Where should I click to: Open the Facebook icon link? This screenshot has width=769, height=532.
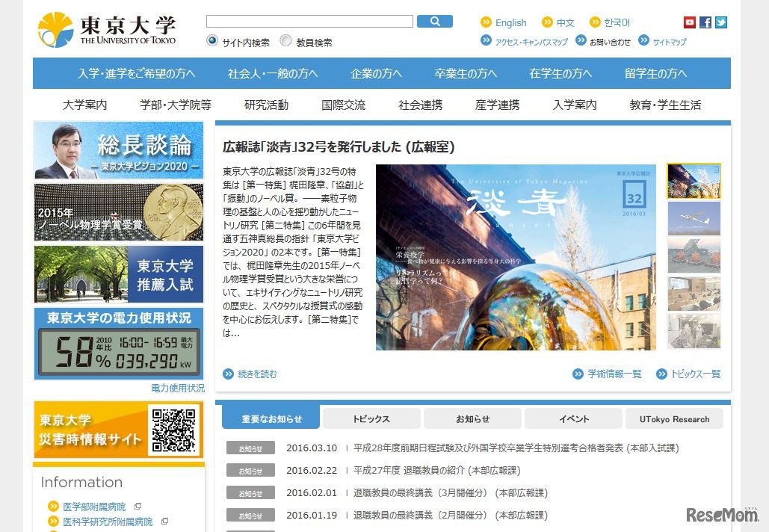705,22
